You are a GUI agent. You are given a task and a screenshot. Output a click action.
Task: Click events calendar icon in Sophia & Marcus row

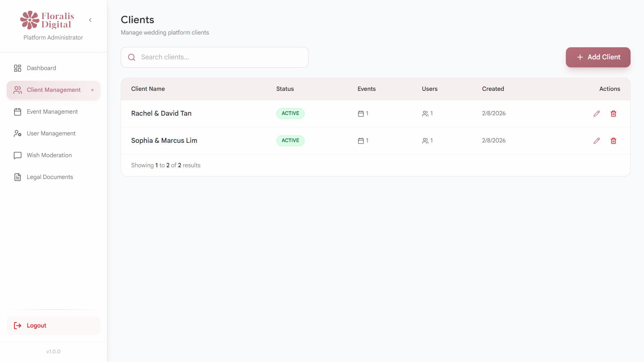(x=361, y=141)
